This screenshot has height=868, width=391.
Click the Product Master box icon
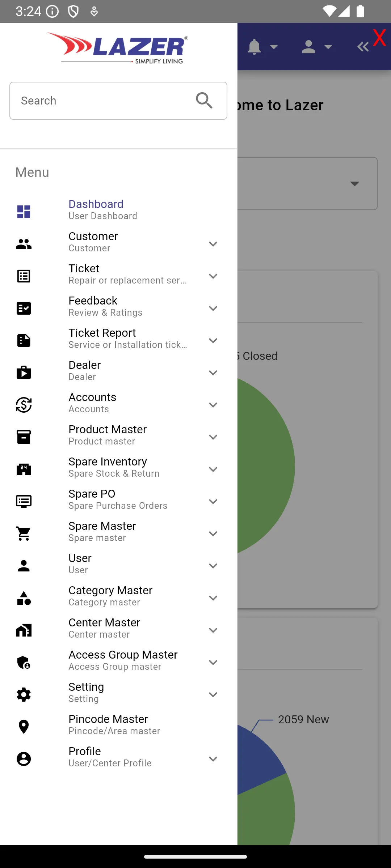pyautogui.click(x=24, y=437)
